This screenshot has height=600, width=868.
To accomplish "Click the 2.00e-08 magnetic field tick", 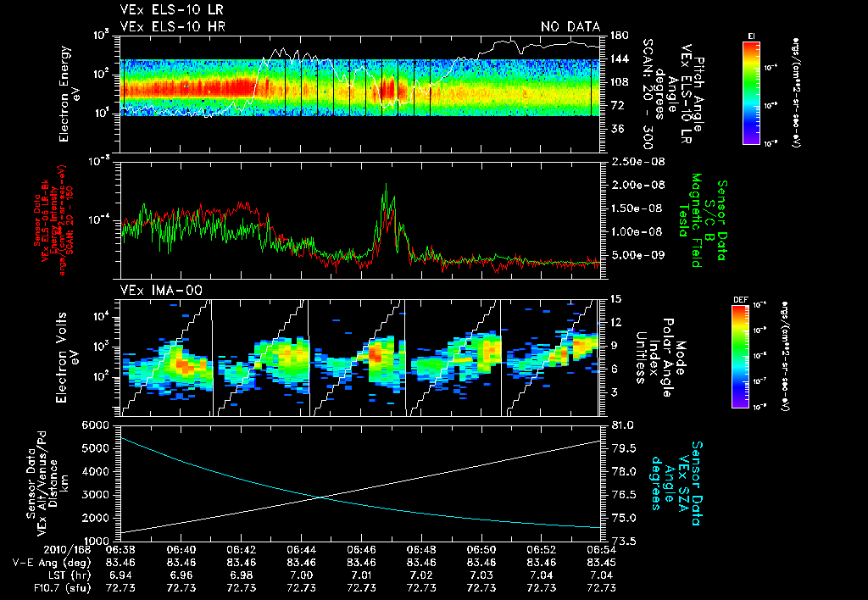I will [637, 185].
